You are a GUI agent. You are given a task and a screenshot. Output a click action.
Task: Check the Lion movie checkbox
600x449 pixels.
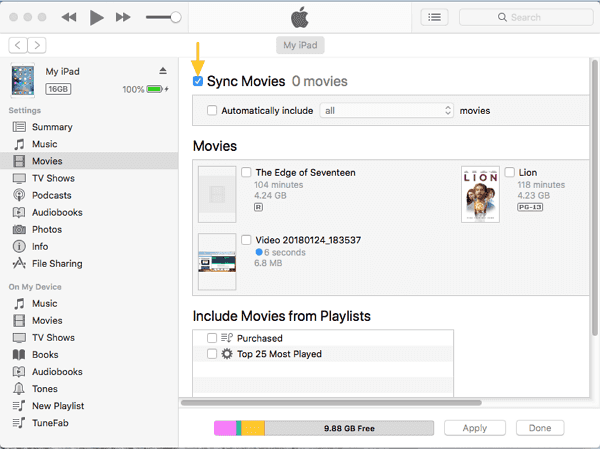tap(509, 172)
